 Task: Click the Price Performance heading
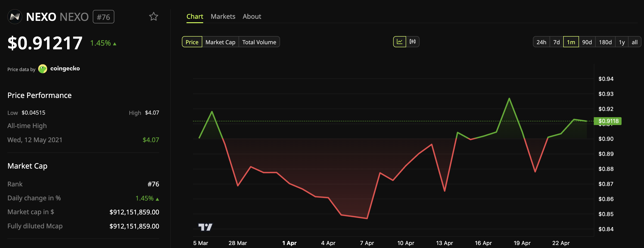tap(40, 95)
